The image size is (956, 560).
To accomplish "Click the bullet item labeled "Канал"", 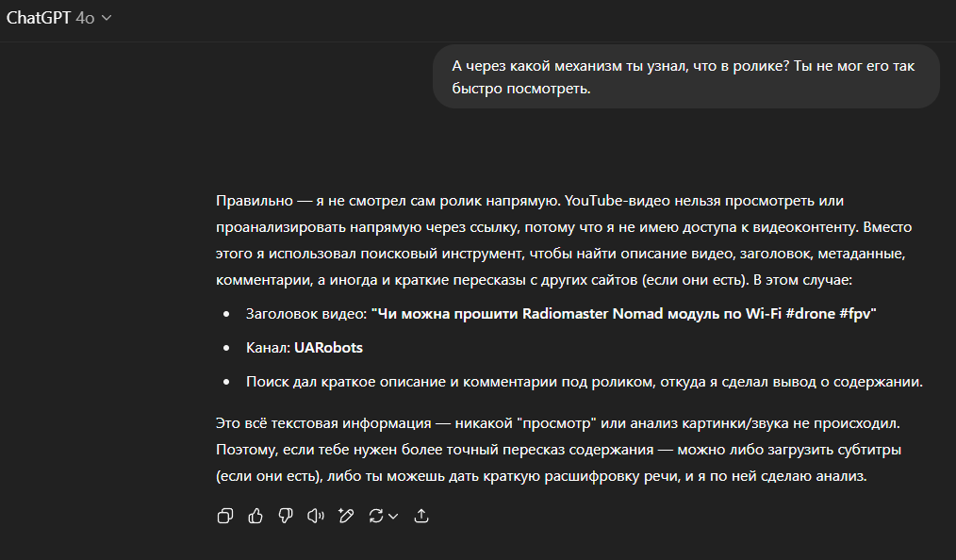I will coord(268,348).
